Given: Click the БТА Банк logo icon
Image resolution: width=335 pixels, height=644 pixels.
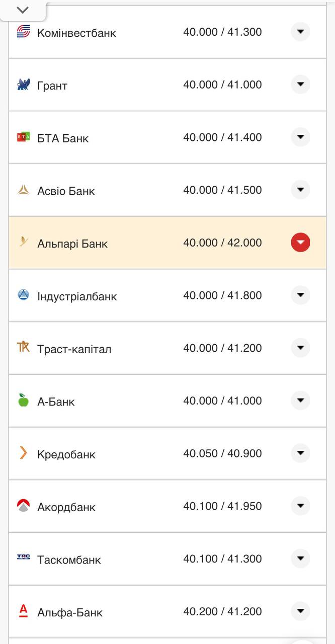Looking at the screenshot, I should coord(23,137).
